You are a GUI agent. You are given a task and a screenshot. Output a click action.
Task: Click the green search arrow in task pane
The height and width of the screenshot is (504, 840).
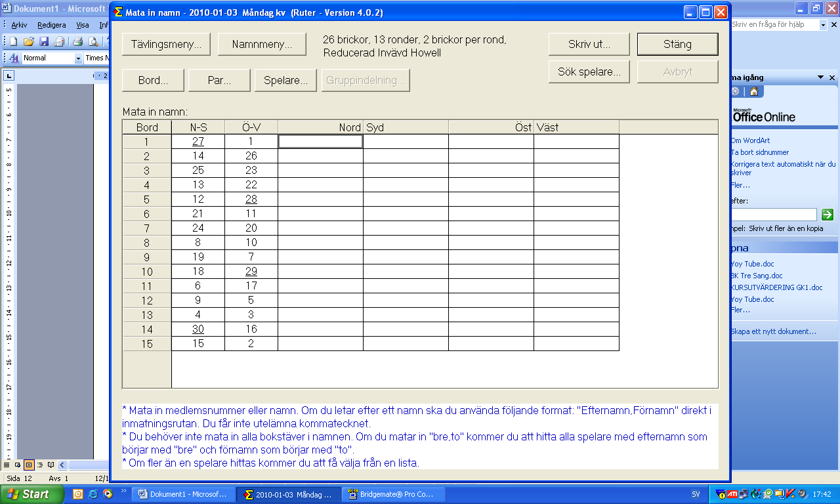pyautogui.click(x=828, y=214)
